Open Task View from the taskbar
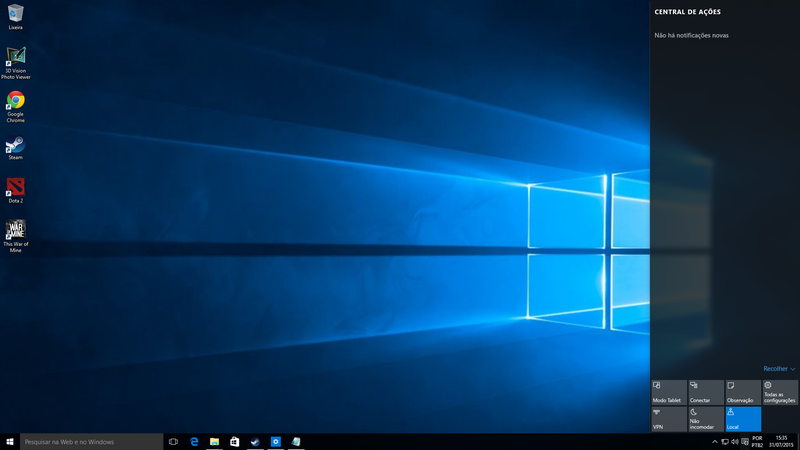The width and height of the screenshot is (800, 450). pos(173,442)
